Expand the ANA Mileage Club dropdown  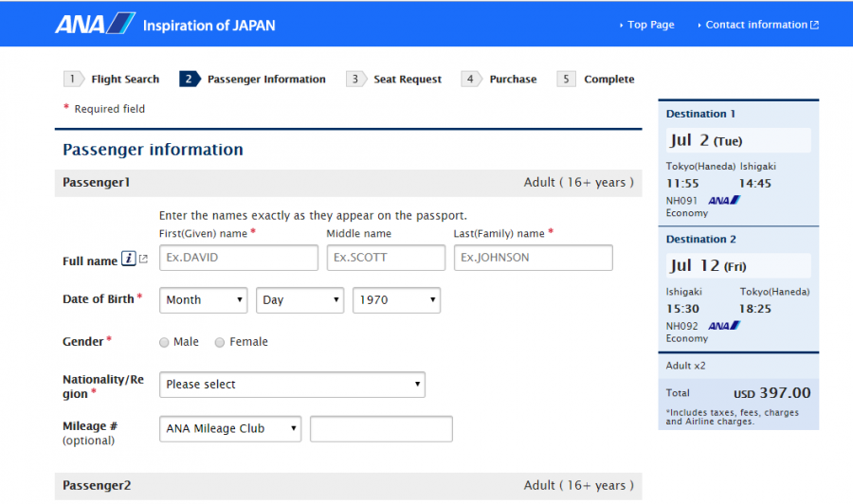point(230,429)
